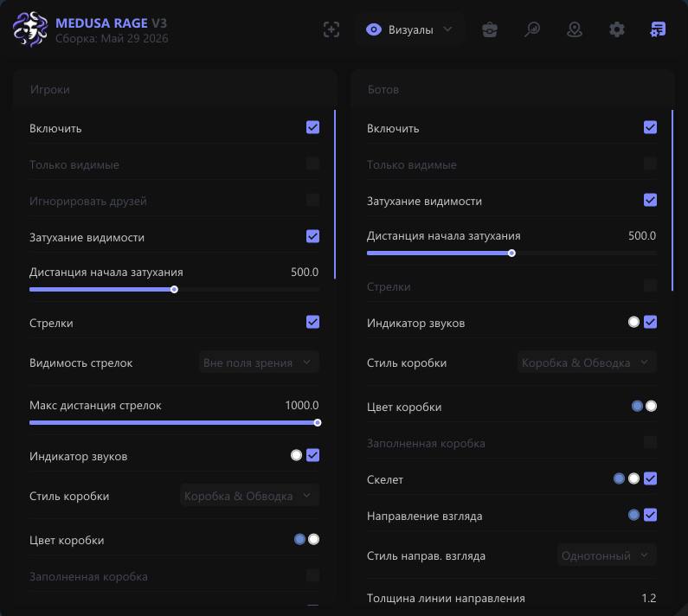Disable the Стрелки checkbox in Игроки

tap(313, 322)
